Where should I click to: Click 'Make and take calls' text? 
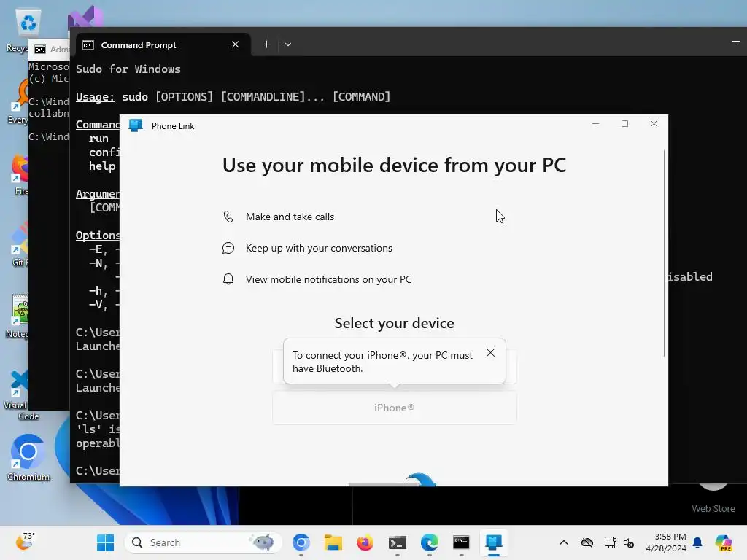[290, 217]
